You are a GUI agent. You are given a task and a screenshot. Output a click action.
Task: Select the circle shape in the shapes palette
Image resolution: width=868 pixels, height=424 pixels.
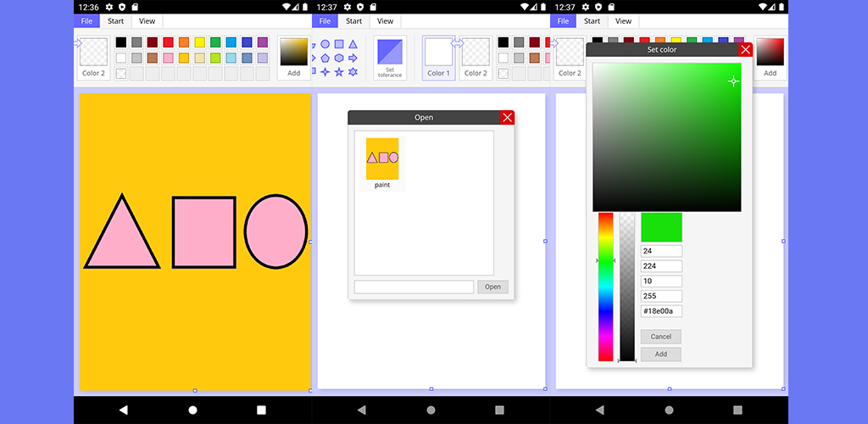click(325, 44)
